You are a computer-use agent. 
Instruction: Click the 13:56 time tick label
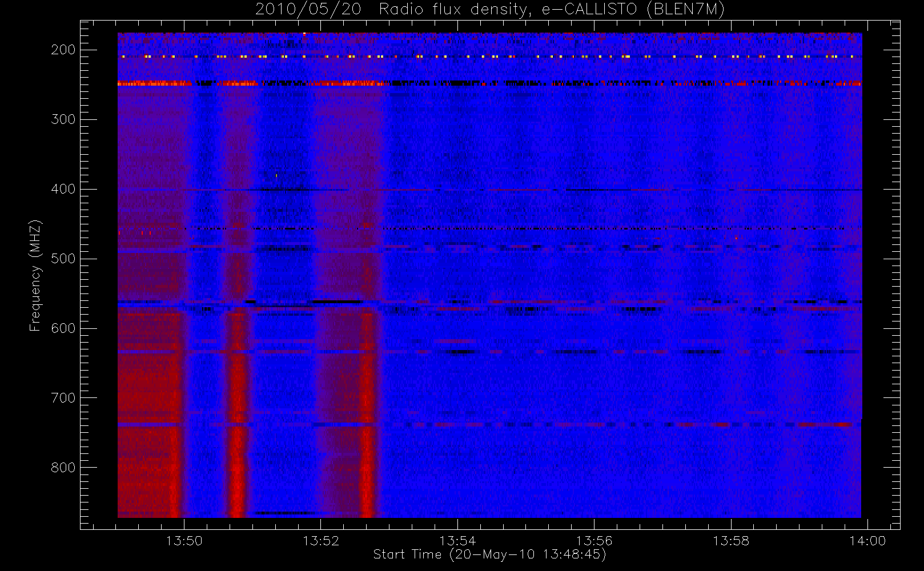pyautogui.click(x=594, y=541)
